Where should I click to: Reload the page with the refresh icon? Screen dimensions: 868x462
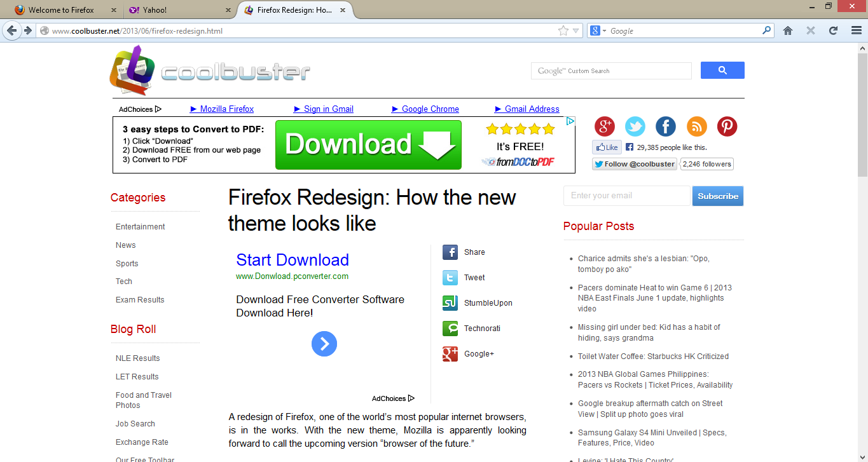click(833, 31)
